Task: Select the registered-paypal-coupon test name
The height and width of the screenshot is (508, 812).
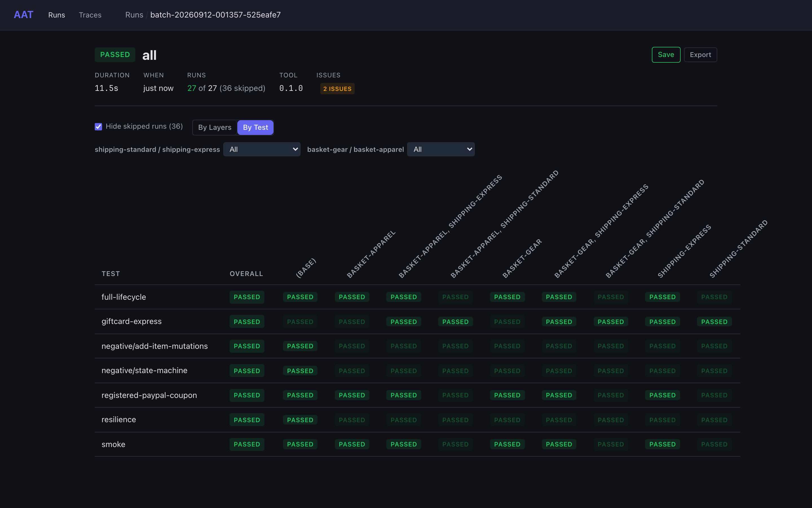Action: [149, 395]
